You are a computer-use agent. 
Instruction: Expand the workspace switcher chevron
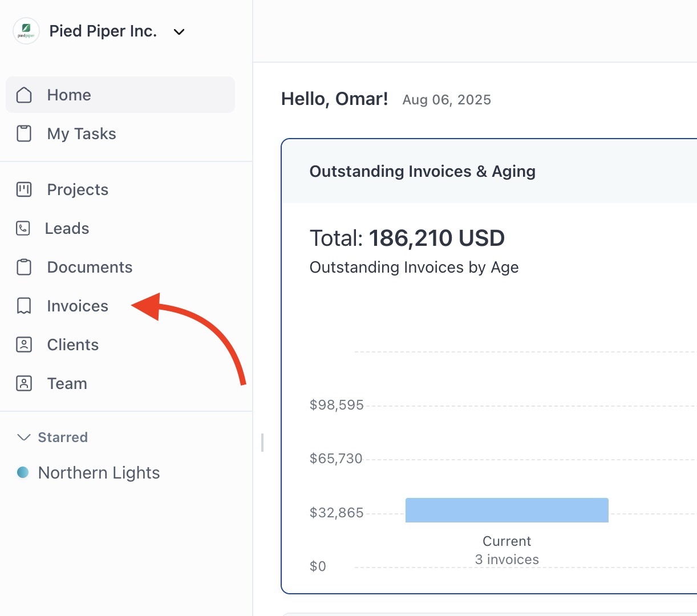tap(179, 32)
